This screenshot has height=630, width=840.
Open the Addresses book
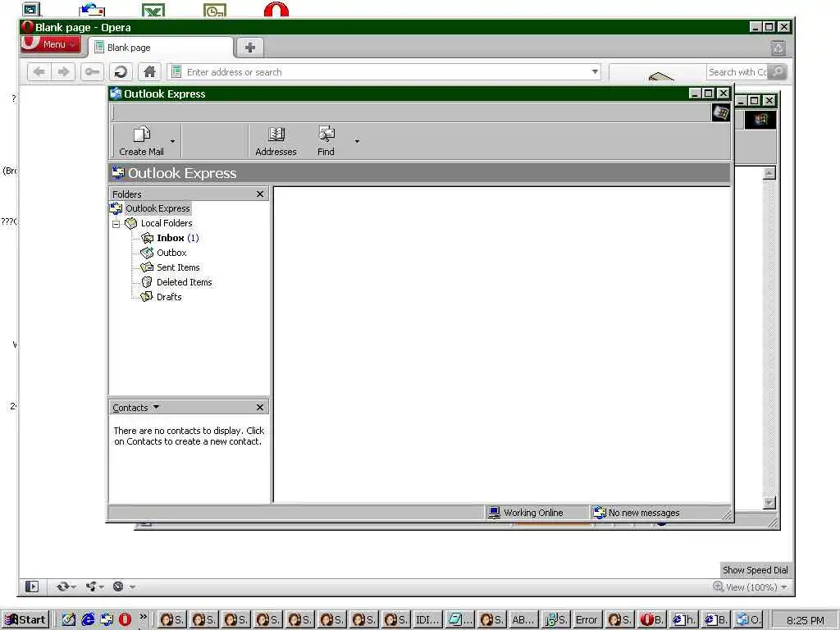[x=276, y=141]
